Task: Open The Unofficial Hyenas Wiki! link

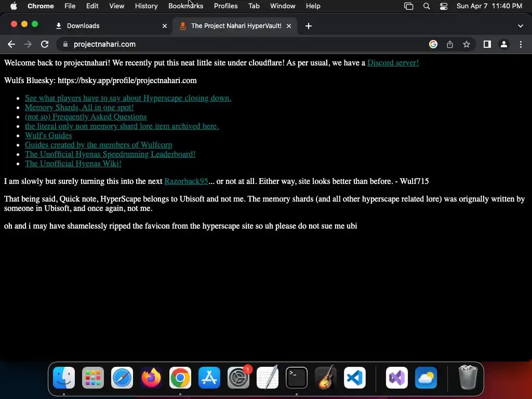Action: pos(73,164)
